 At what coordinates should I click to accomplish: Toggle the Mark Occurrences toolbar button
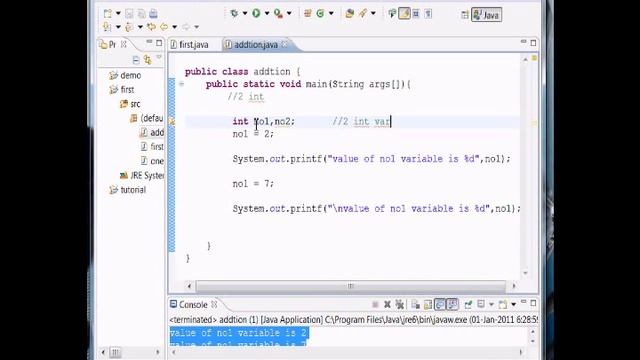pyautogui.click(x=404, y=14)
